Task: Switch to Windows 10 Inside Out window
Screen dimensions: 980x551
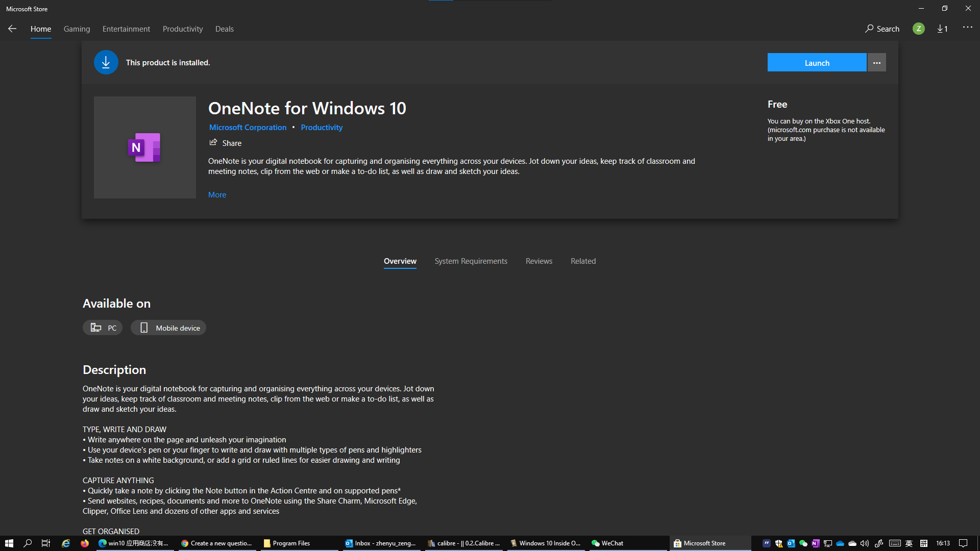Action: 546,543
